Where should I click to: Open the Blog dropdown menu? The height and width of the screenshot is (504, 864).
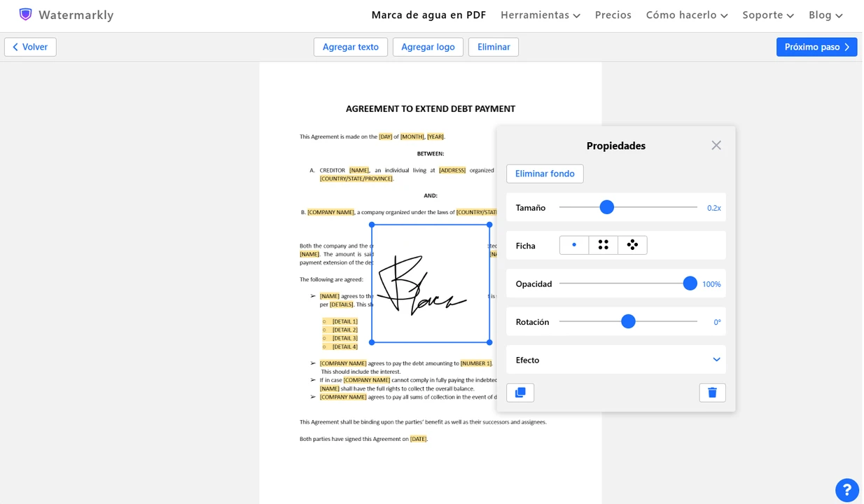click(x=825, y=15)
